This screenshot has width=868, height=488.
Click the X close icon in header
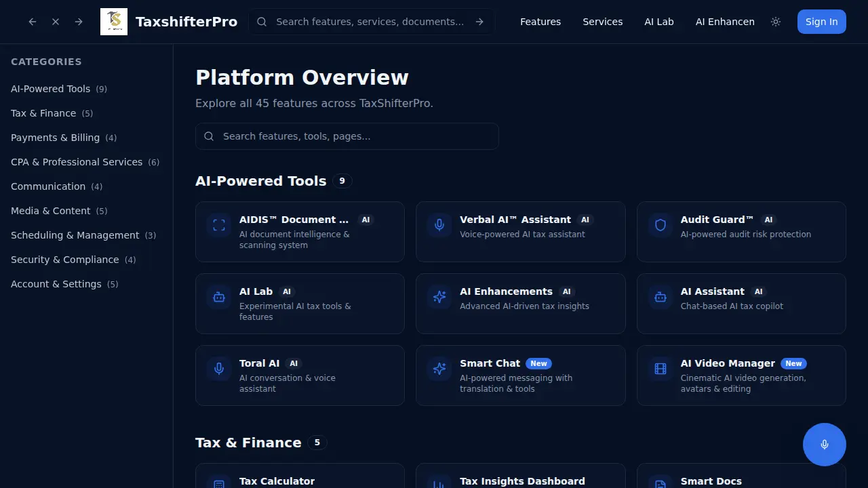tap(56, 22)
